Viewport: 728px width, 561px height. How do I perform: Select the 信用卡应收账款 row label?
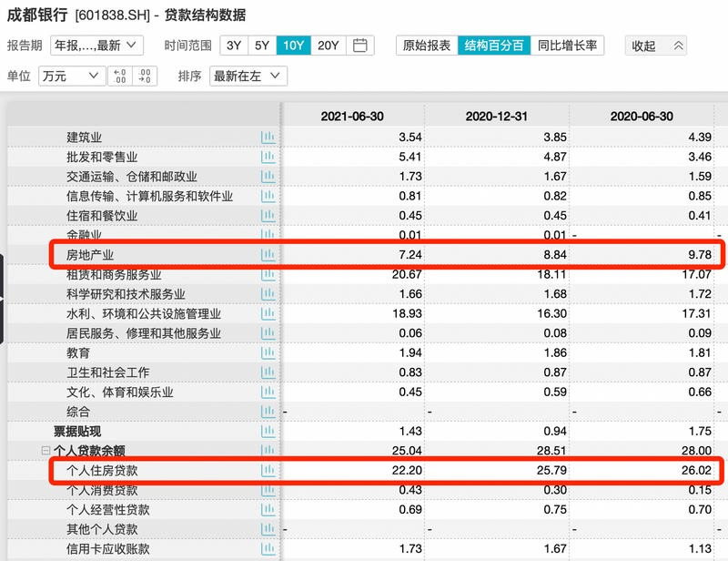[108, 548]
